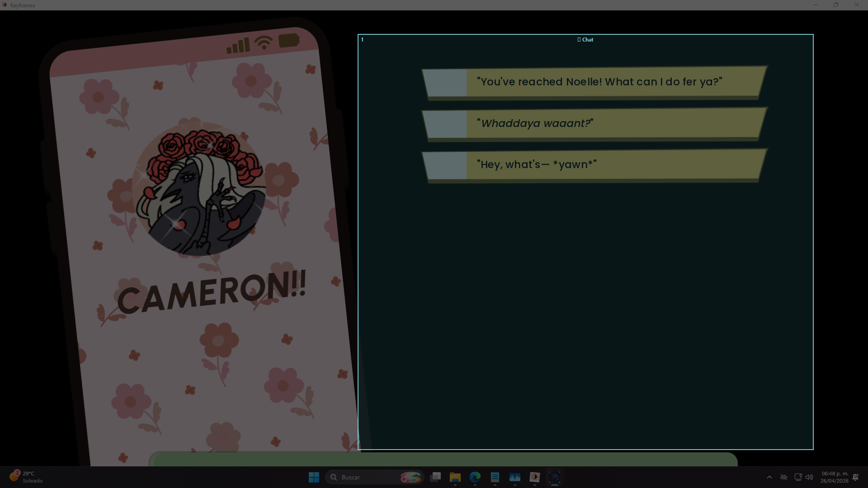Image resolution: width=868 pixels, height=488 pixels.
Task: Show hidden system tray icons
Action: click(x=769, y=477)
